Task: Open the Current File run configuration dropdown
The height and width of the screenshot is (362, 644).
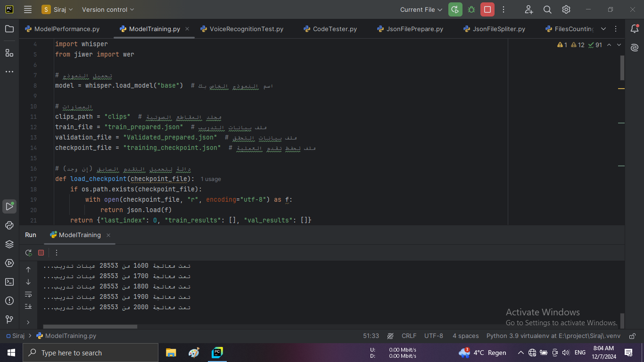Action: 421,9
